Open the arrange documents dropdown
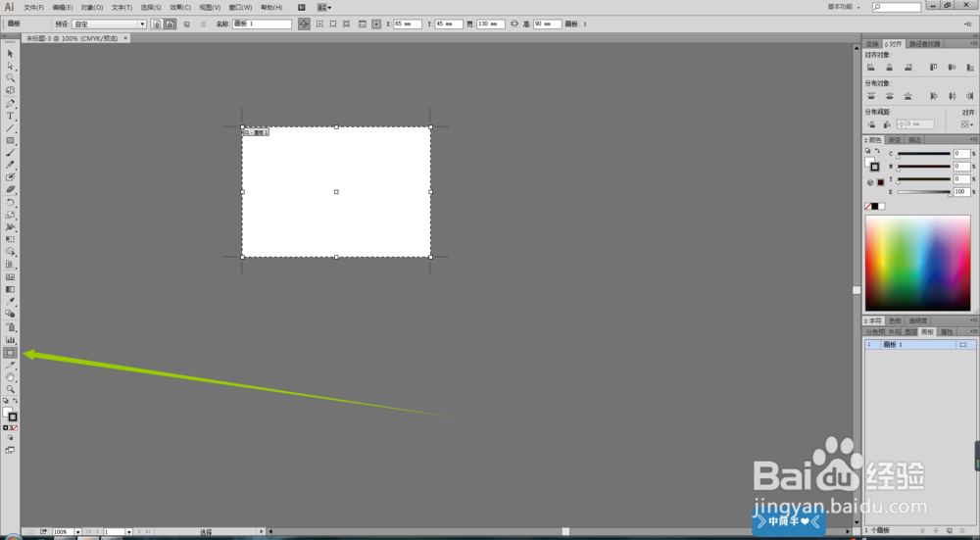This screenshot has height=540, width=980. pos(324,8)
